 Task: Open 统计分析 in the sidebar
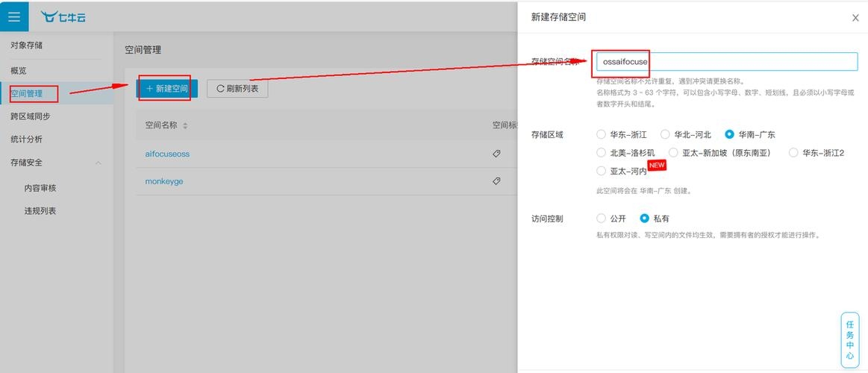(x=26, y=139)
